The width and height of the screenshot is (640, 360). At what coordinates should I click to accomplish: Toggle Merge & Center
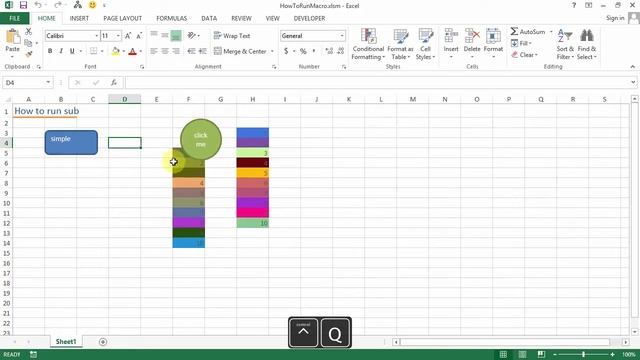240,51
